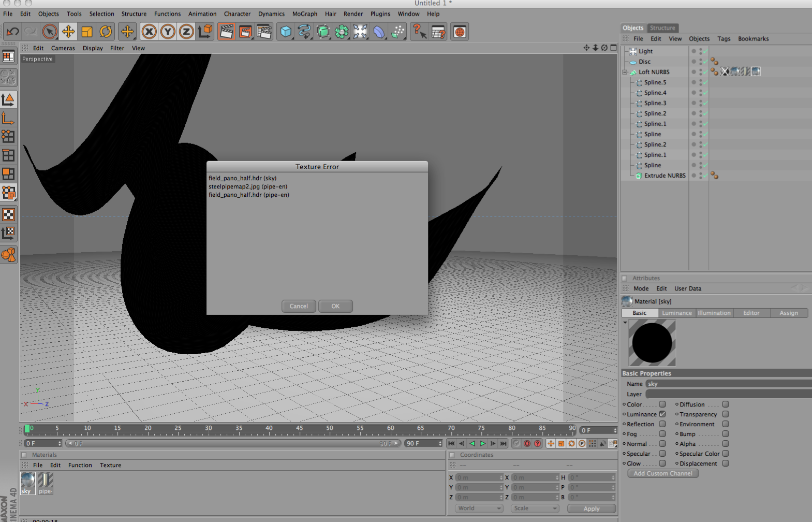Open the Scale mode dropdown
812x522 pixels.
point(535,509)
